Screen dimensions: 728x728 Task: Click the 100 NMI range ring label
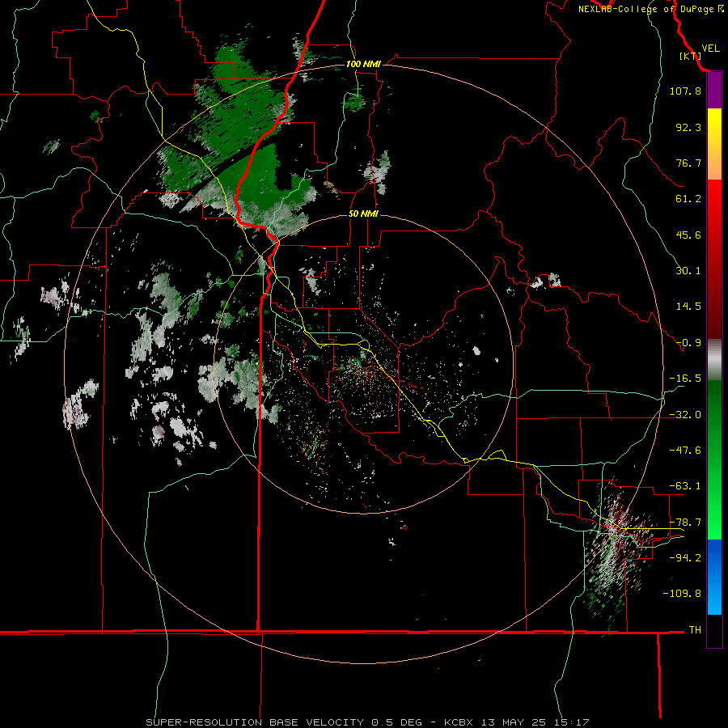pos(363,64)
